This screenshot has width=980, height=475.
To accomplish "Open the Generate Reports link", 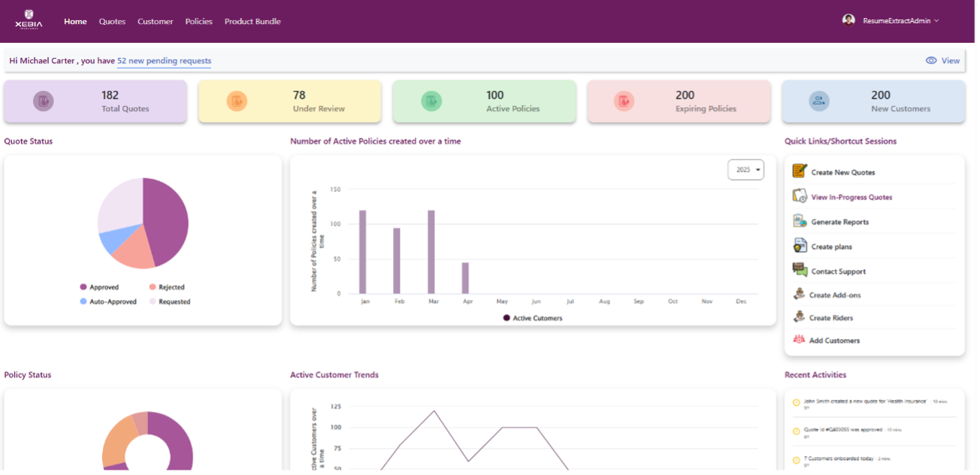I will click(x=839, y=222).
